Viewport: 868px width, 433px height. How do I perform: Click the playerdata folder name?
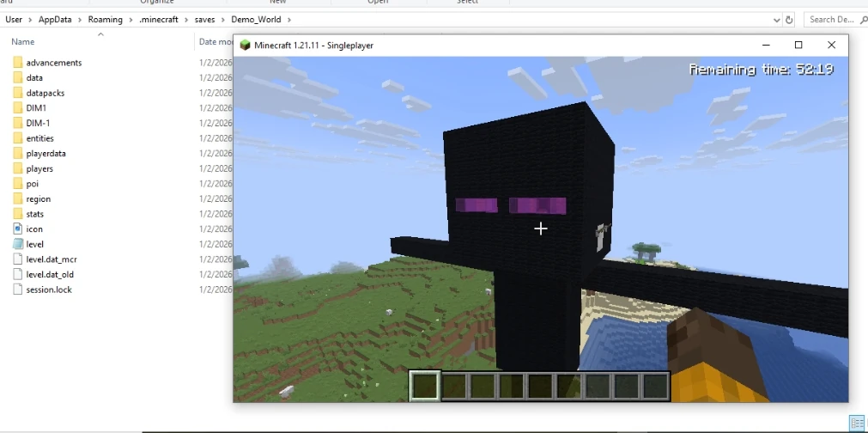(x=46, y=154)
